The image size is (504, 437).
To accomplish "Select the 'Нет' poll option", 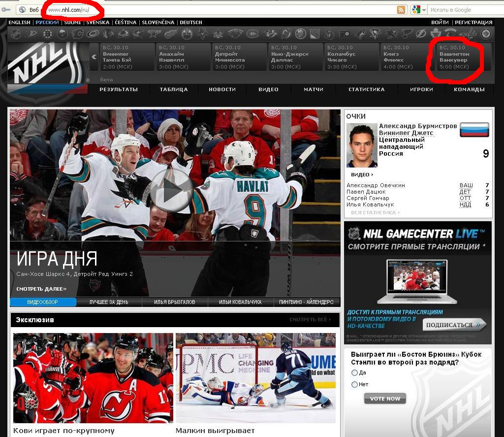I will click(354, 384).
